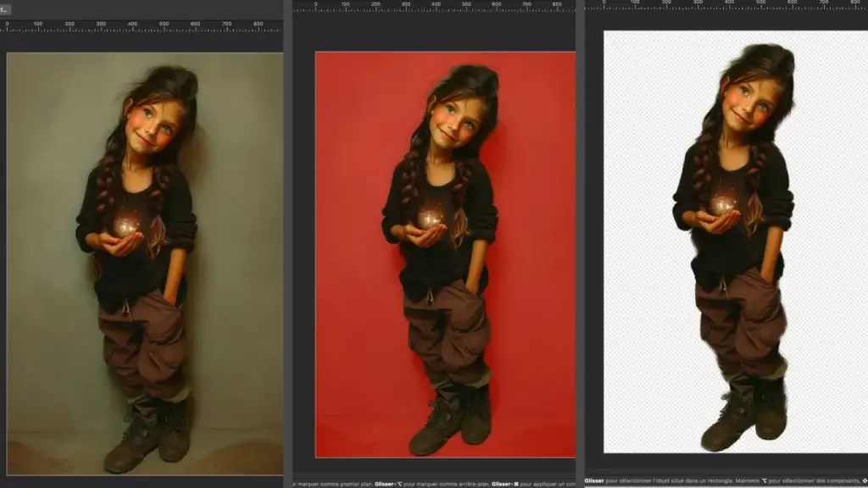
Task: Click the girl's face on the red background image
Action: pos(455,125)
